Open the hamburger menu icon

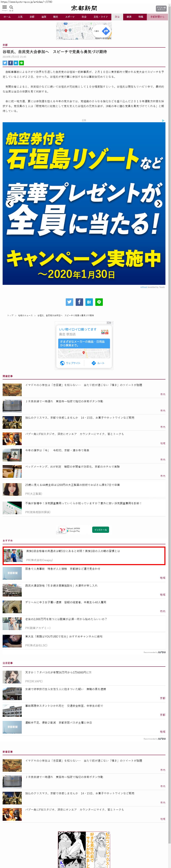pyautogui.click(x=4, y=7)
